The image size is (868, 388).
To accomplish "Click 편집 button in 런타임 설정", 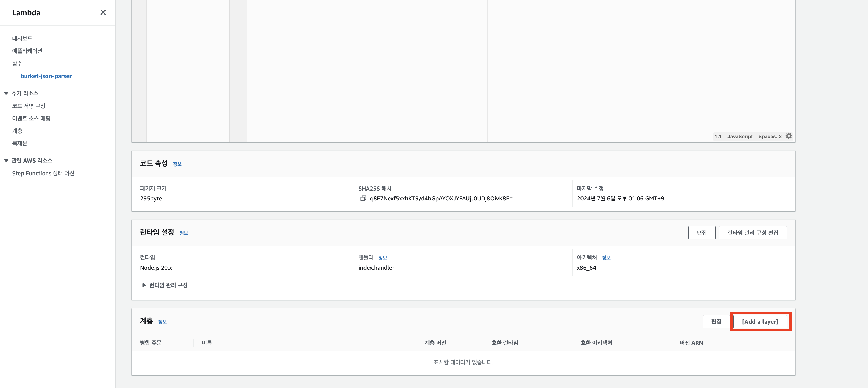I will [701, 233].
